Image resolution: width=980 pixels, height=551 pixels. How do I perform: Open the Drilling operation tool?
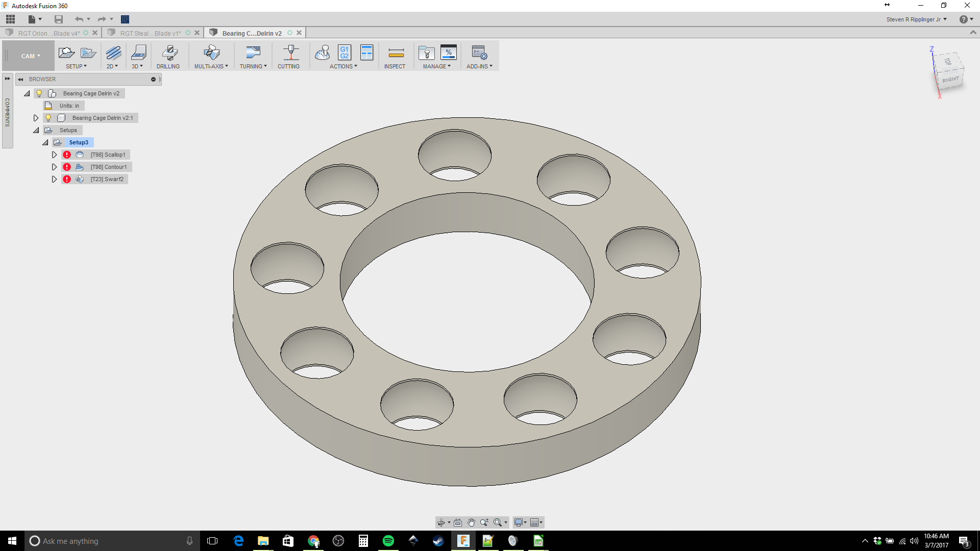point(169,53)
